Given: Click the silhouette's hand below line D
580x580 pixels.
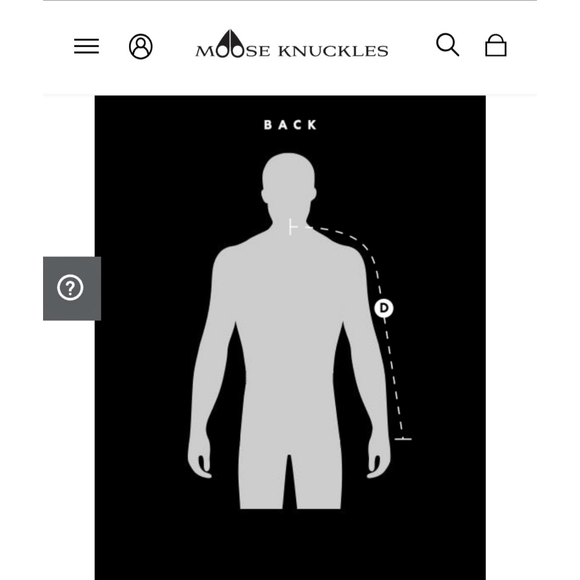Looking at the screenshot, I should coord(379,459).
